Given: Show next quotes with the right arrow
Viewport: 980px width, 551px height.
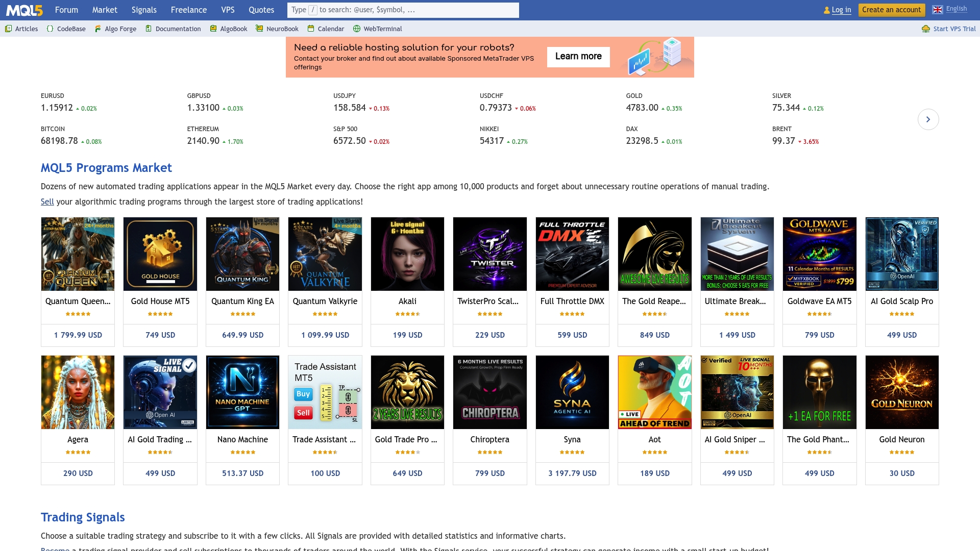Looking at the screenshot, I should tap(928, 119).
